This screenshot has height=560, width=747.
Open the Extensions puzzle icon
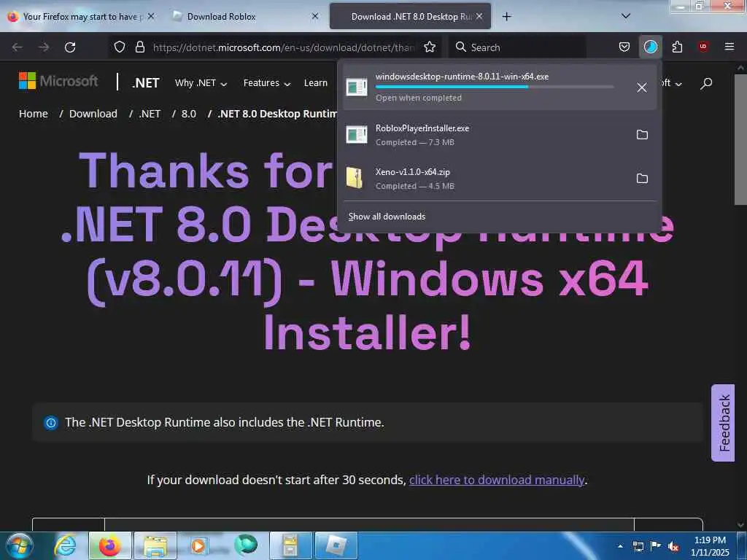tap(677, 47)
